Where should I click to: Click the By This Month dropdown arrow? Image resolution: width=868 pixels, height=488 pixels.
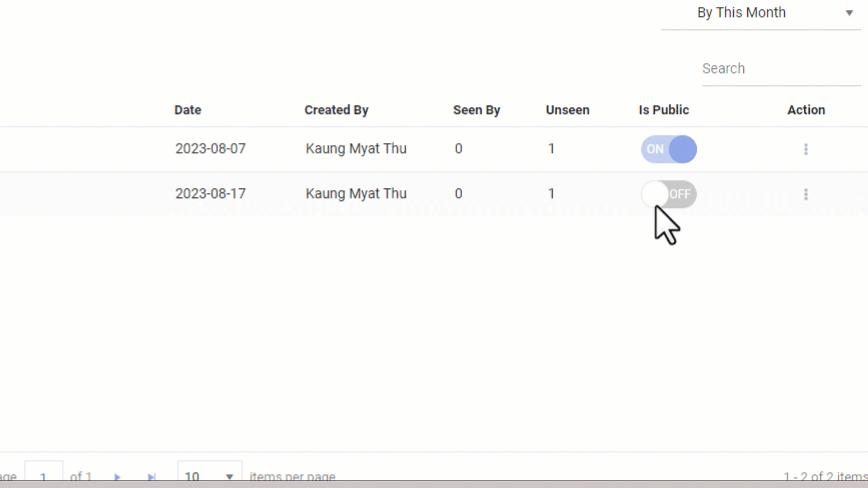(849, 13)
